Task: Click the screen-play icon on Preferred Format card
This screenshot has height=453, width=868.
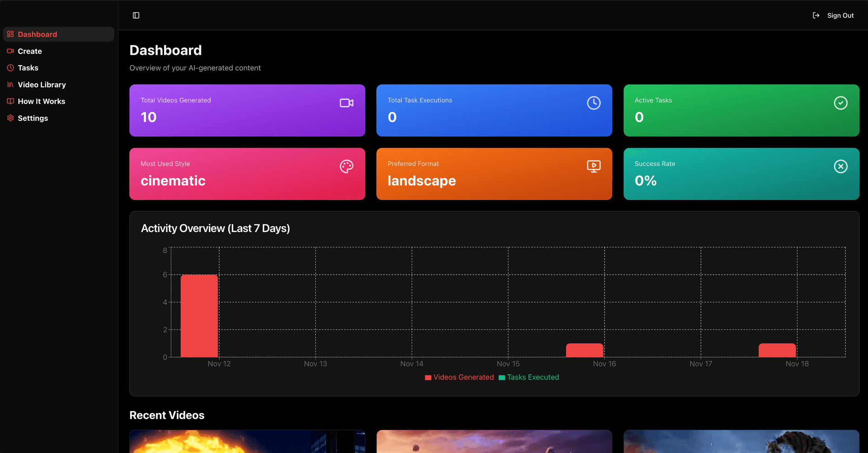Action: click(x=594, y=166)
